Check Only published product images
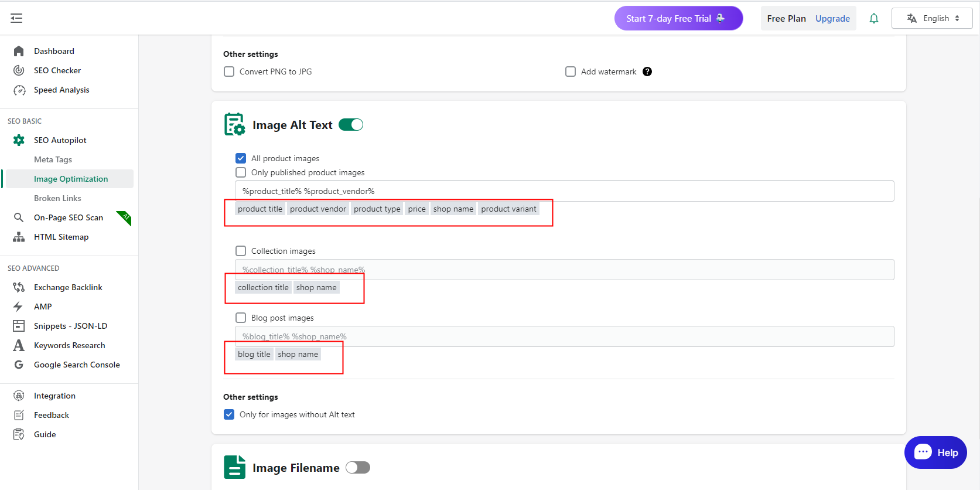Image resolution: width=980 pixels, height=490 pixels. tap(241, 172)
